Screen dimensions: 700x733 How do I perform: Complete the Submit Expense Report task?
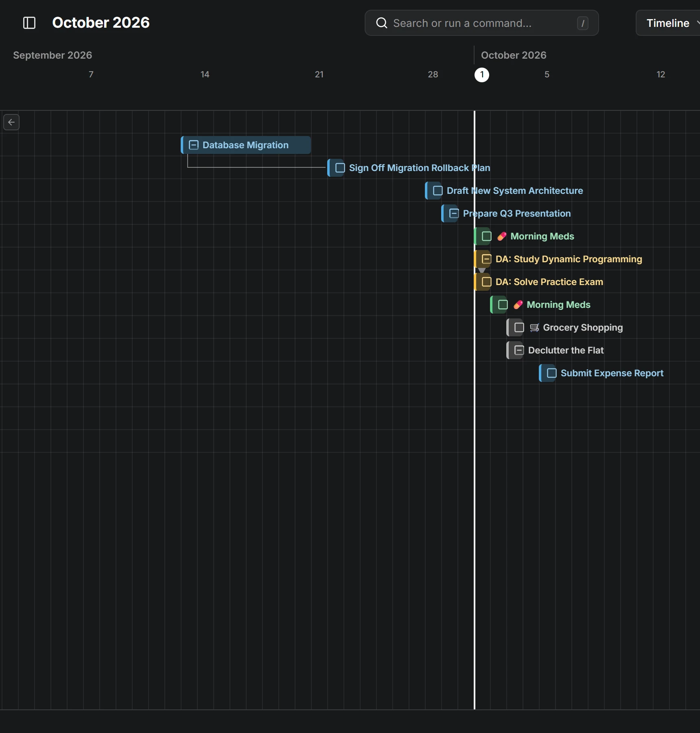point(552,373)
